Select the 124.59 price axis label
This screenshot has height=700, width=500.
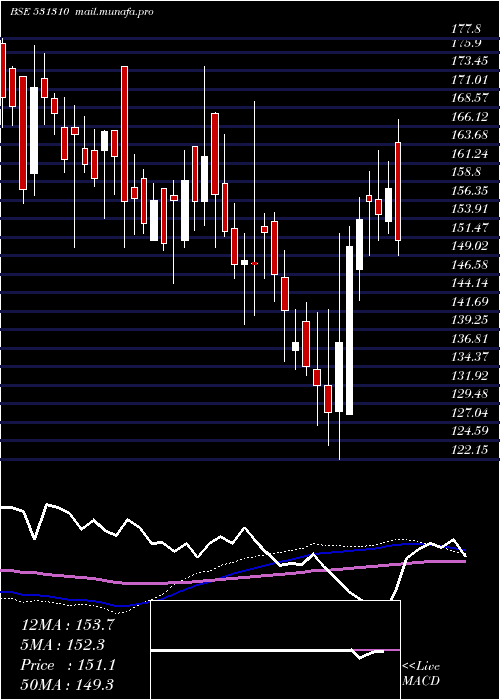(x=470, y=432)
